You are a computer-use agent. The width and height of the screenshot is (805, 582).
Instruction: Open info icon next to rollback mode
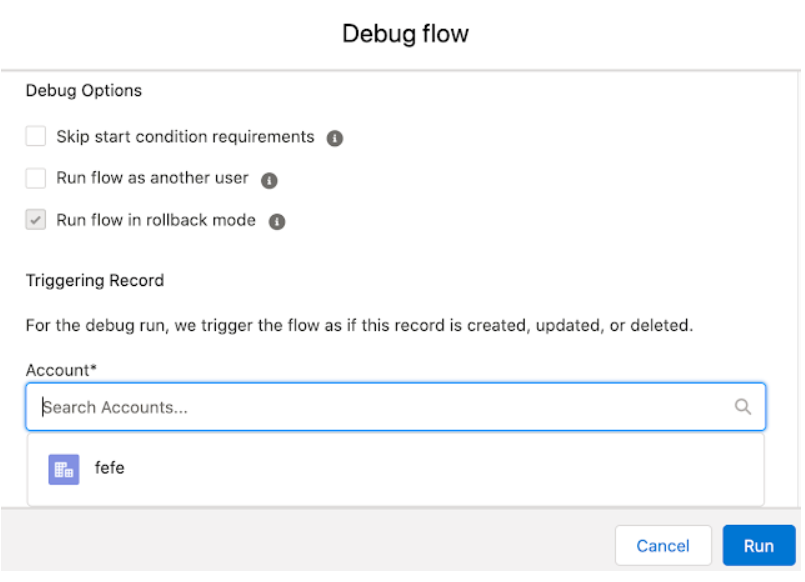pyautogui.click(x=277, y=222)
